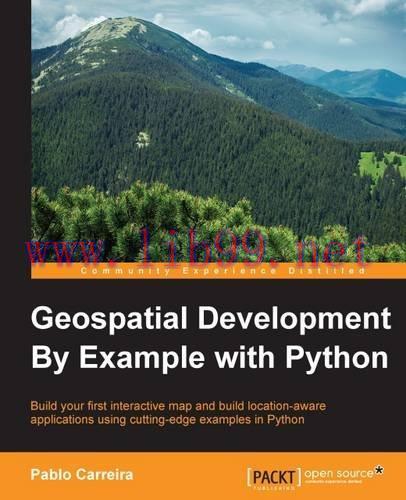Click the book title "Geospatial Development"
This screenshot has height=500, width=406.
(x=211, y=320)
